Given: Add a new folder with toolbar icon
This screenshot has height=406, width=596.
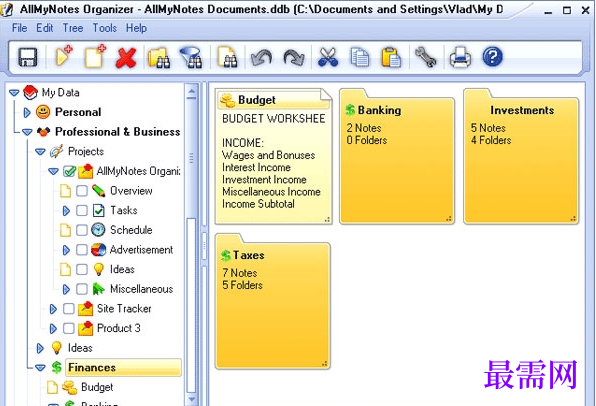Looking at the screenshot, I should [x=64, y=56].
